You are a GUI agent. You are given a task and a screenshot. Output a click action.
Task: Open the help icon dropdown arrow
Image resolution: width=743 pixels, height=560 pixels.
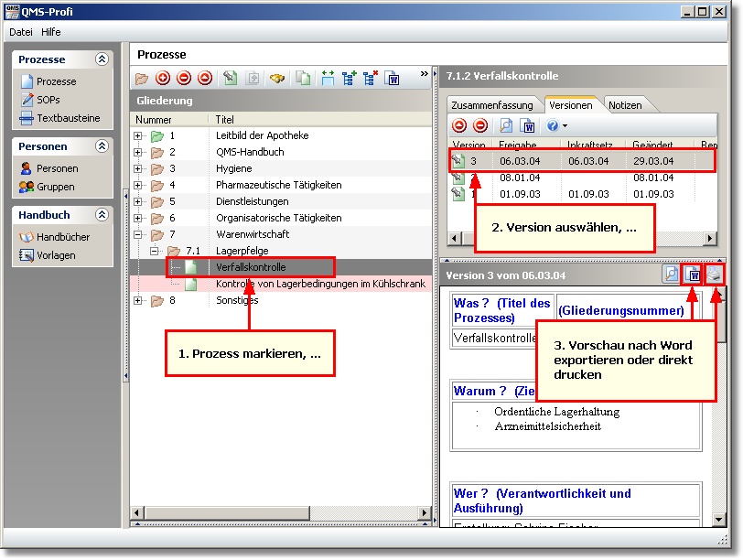pyautogui.click(x=565, y=126)
